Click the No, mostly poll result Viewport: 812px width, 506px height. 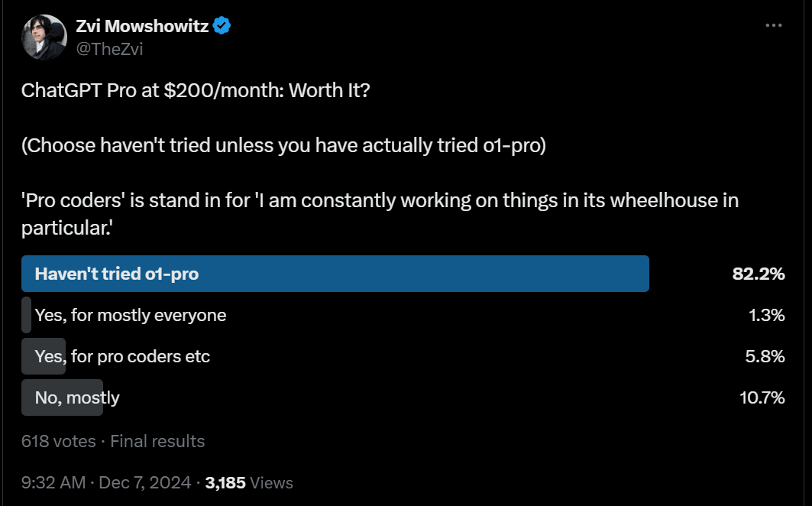(x=77, y=397)
